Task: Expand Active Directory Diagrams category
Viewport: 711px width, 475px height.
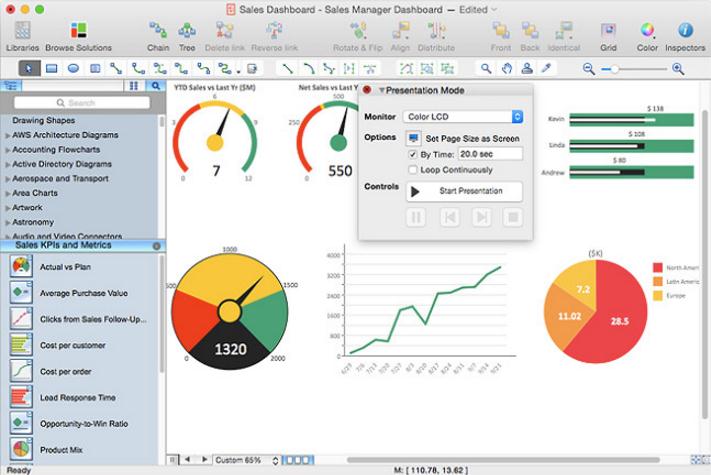Action: point(8,164)
